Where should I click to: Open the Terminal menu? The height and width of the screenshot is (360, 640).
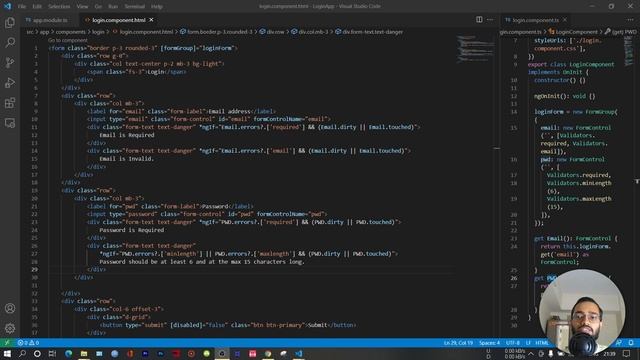pyautogui.click(x=135, y=7)
